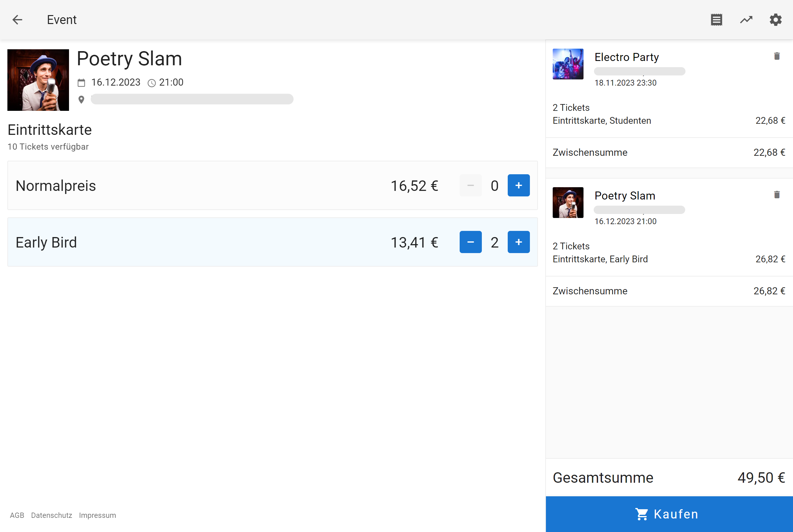Click the calendar icon beside the date
Image resolution: width=793 pixels, height=532 pixels.
(81, 83)
